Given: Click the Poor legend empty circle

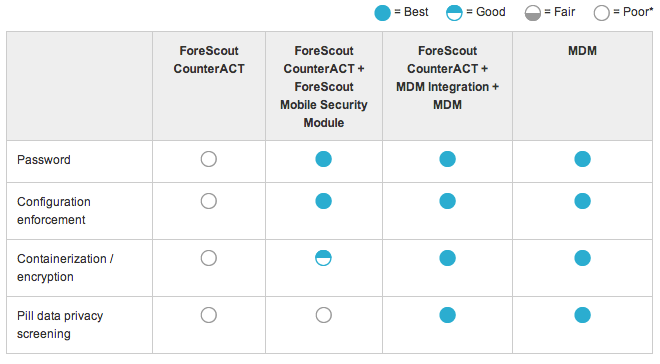Looking at the screenshot, I should [x=601, y=13].
